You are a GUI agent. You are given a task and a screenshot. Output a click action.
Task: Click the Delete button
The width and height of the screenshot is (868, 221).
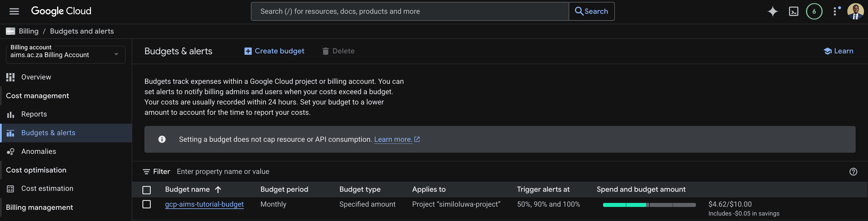coord(338,51)
